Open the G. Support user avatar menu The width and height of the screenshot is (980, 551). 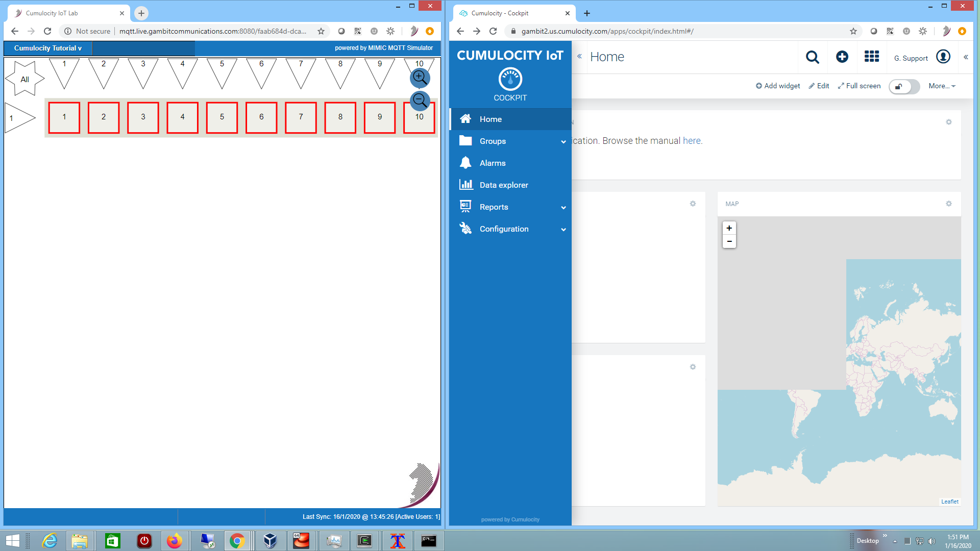coord(943,57)
